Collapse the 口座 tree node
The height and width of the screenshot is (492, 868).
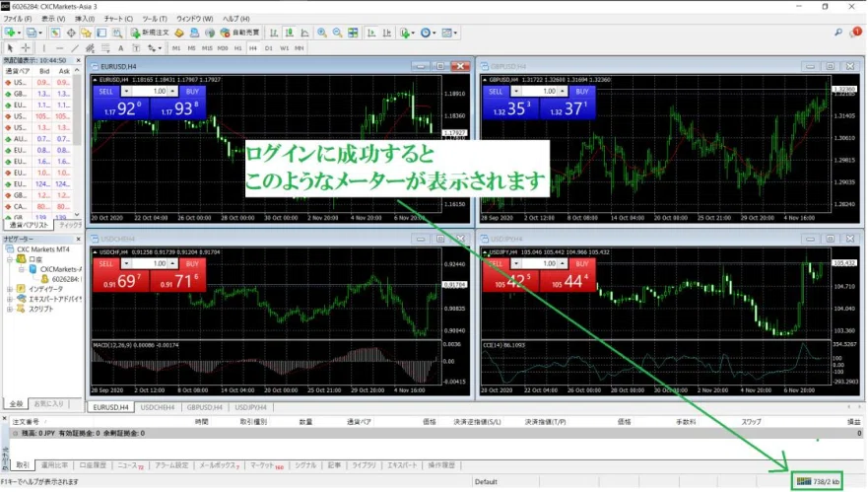pyautogui.click(x=10, y=259)
